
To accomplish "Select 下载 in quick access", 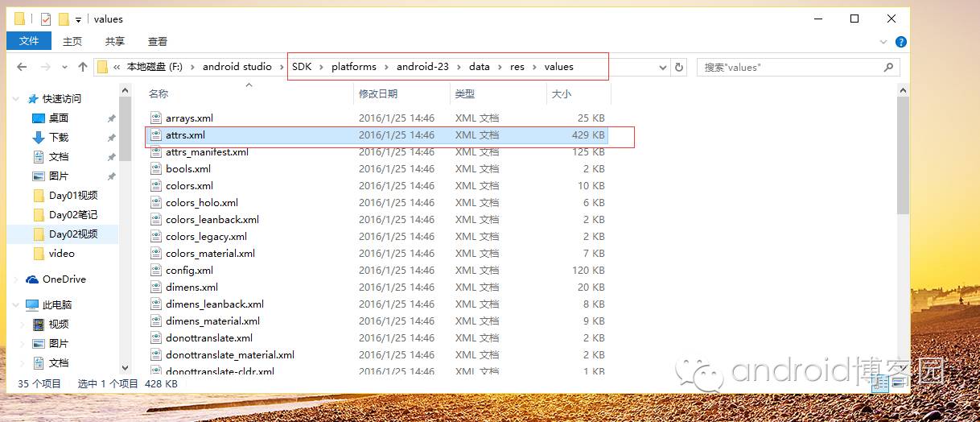I will point(59,137).
